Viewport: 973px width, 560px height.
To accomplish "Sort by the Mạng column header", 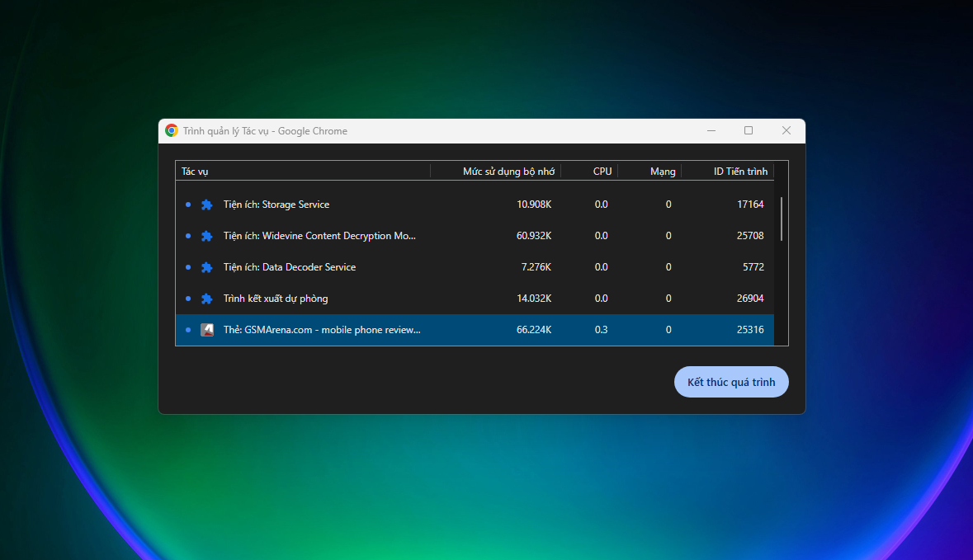I will click(x=649, y=172).
